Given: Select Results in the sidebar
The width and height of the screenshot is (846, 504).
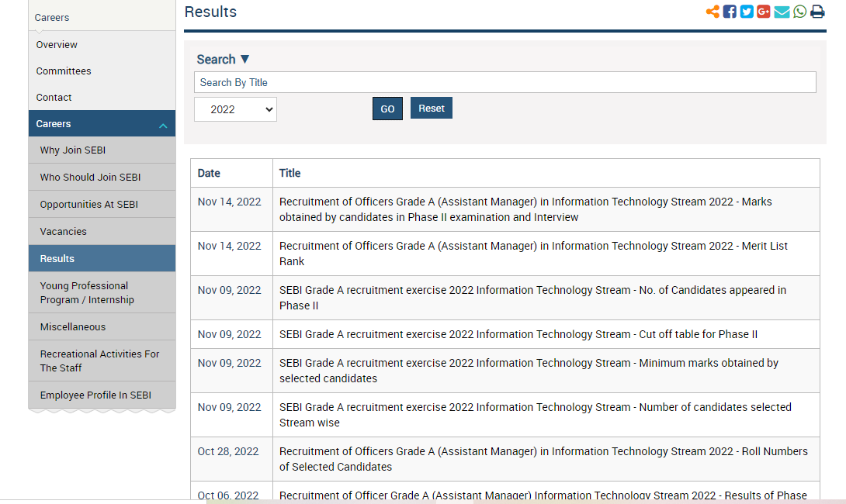Looking at the screenshot, I should point(102,258).
